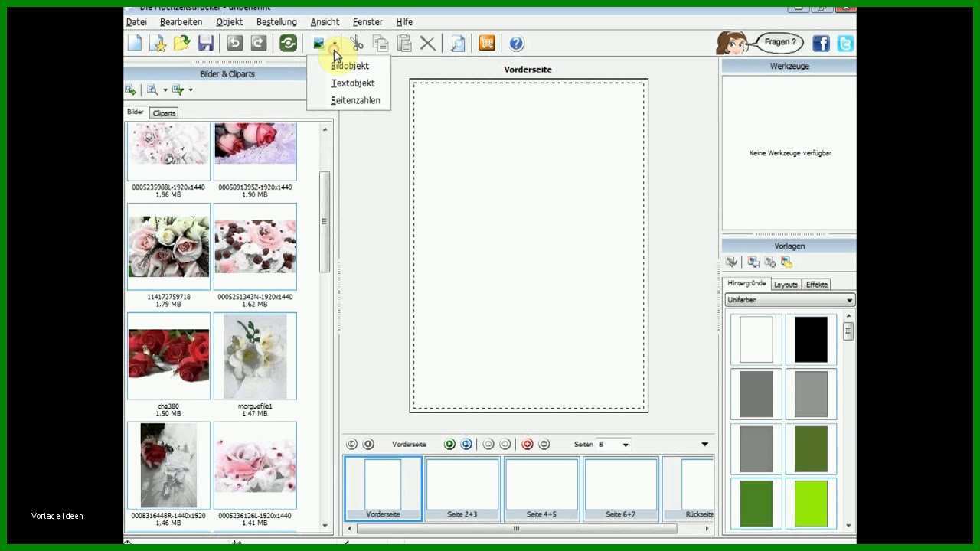This screenshot has height=551, width=980.
Task: Create a new blank document from toolbar
Action: click(134, 44)
